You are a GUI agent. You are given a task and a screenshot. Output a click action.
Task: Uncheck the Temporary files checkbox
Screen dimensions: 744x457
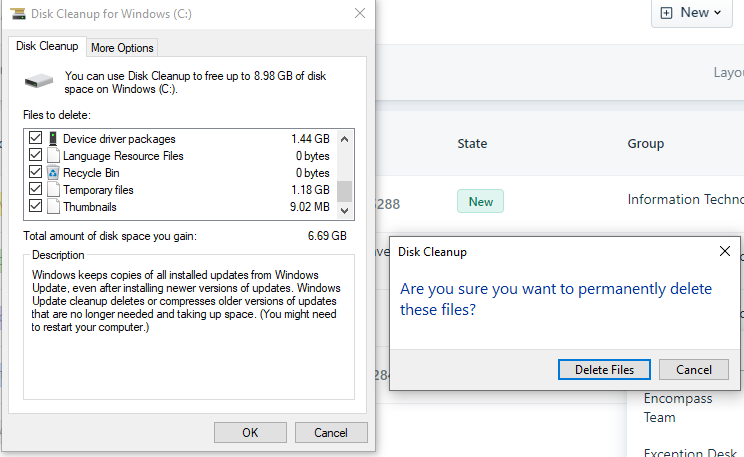click(36, 189)
